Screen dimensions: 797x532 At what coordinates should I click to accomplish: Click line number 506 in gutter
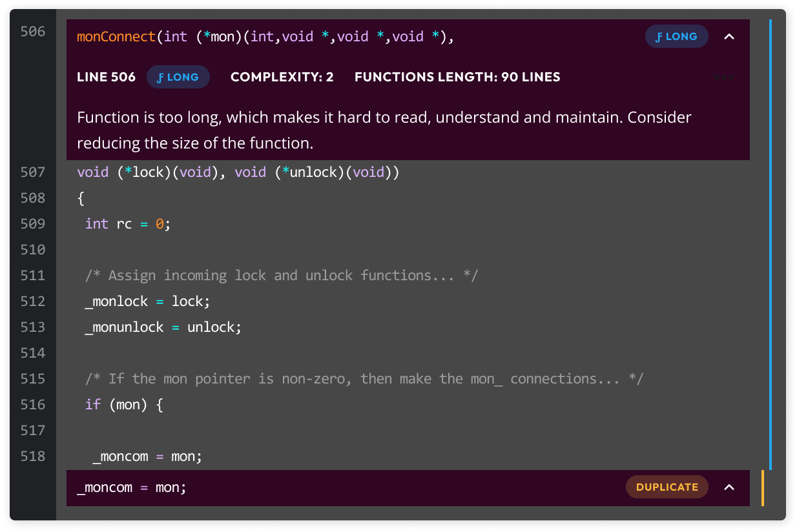click(33, 31)
